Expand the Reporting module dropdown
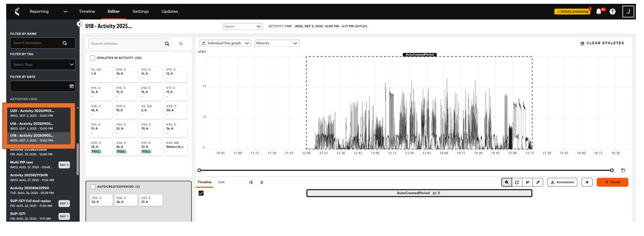This screenshot has height=236, width=644. tap(48, 11)
